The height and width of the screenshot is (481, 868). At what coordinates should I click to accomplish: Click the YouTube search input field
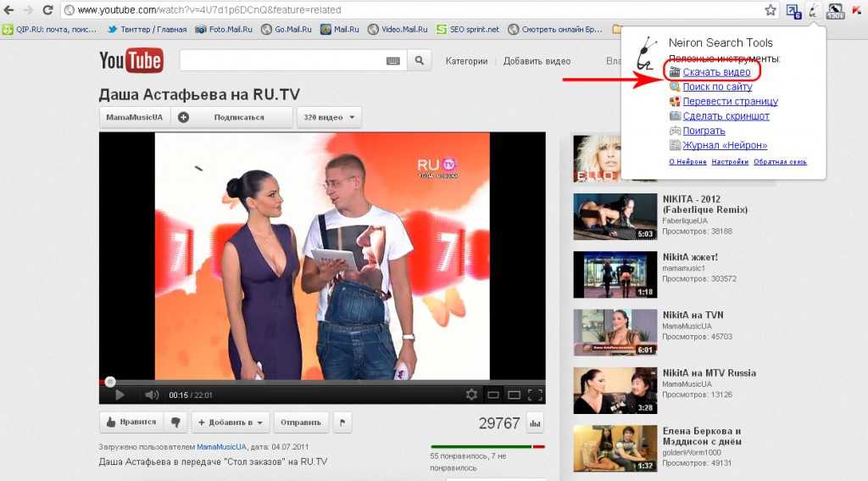click(x=281, y=60)
